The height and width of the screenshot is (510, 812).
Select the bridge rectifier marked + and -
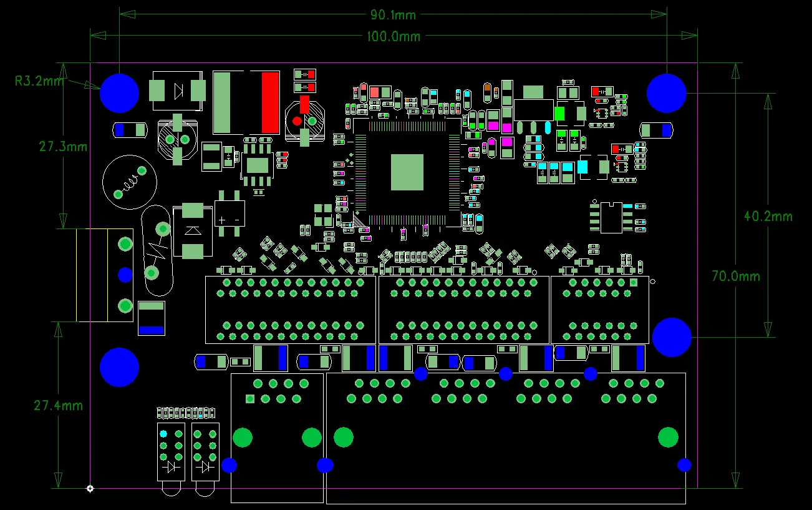[x=230, y=213]
